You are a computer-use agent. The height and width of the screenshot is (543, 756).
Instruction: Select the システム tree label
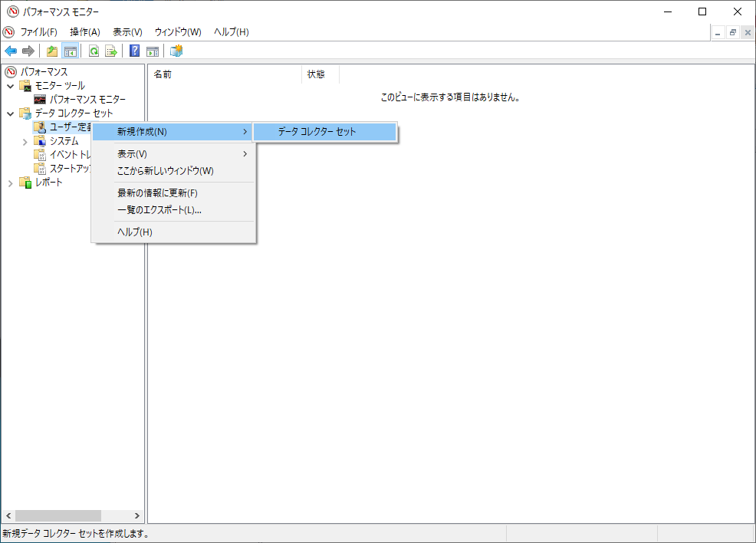[64, 141]
